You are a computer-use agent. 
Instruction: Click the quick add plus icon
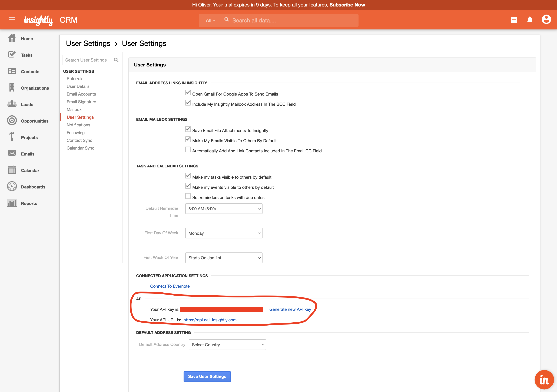pos(514,20)
